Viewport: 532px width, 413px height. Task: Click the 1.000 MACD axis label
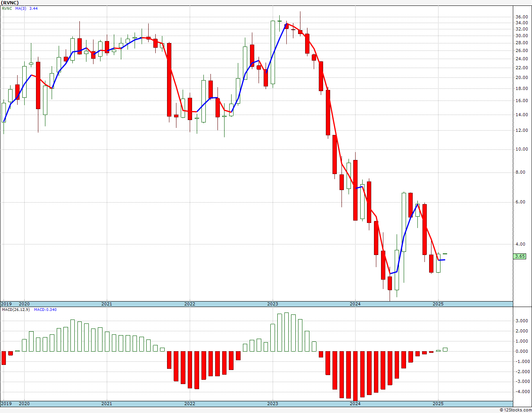pos(522,341)
